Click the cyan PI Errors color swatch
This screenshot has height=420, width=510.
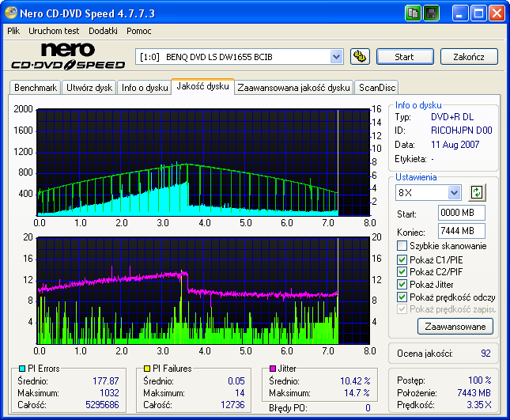coord(22,369)
